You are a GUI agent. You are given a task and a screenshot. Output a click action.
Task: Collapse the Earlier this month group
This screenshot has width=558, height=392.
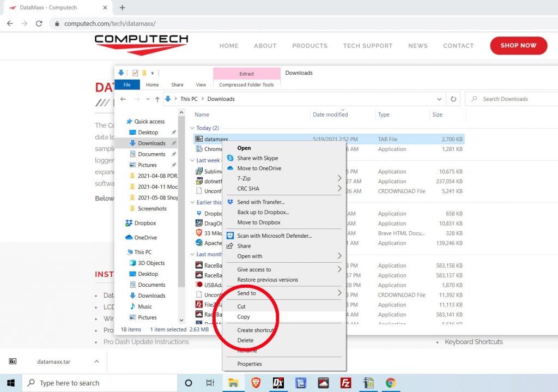192,203
